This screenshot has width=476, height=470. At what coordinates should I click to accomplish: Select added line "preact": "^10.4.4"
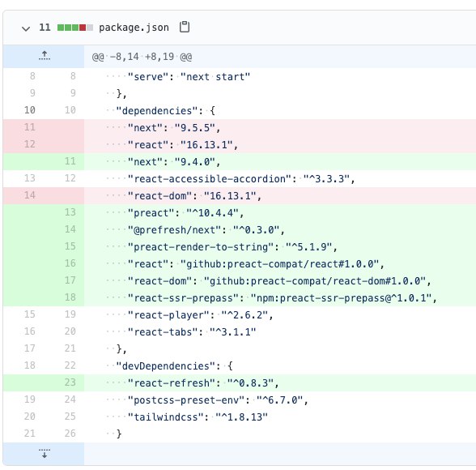point(240,212)
